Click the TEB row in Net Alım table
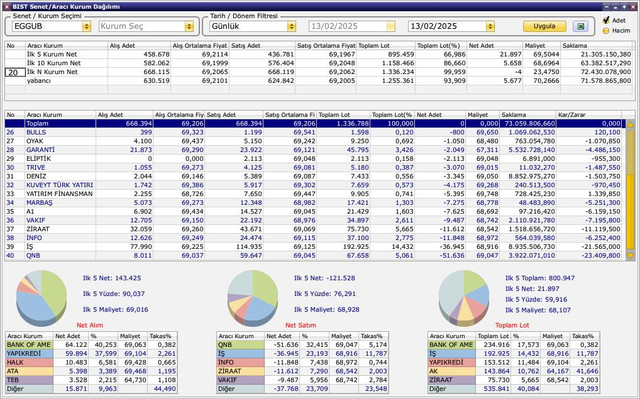This screenshot has height=399, width=640. pos(91,380)
